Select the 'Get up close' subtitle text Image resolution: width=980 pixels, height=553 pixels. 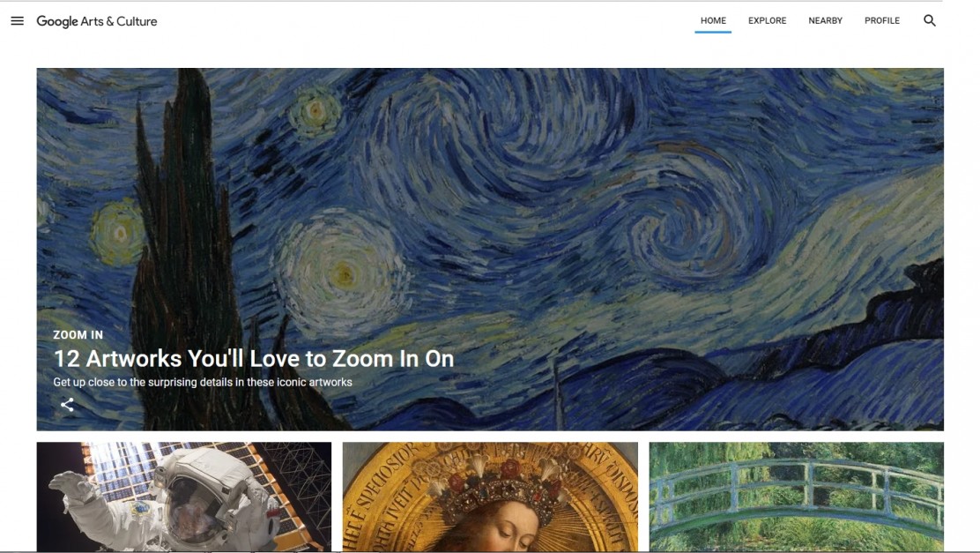tap(203, 382)
